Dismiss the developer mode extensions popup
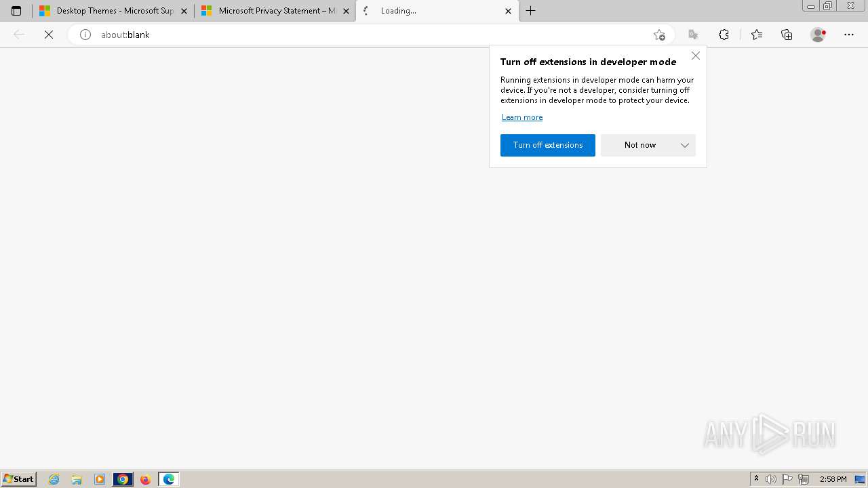868x488 pixels. pyautogui.click(x=696, y=56)
